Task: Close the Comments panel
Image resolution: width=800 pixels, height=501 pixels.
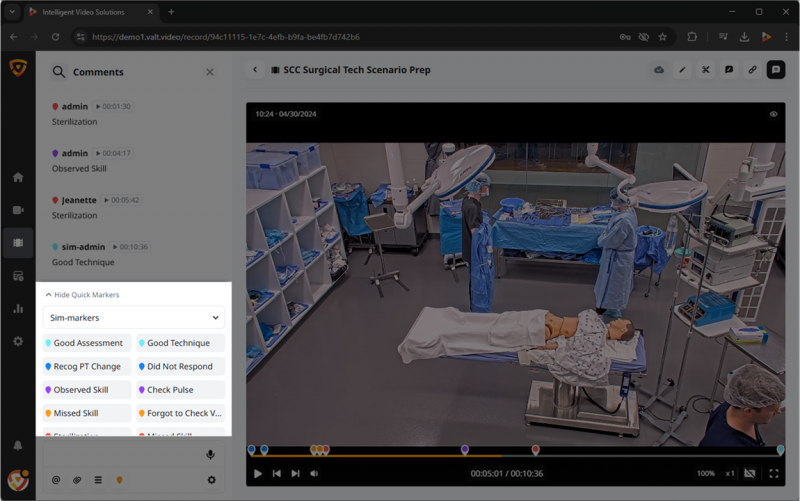Action: pos(210,72)
